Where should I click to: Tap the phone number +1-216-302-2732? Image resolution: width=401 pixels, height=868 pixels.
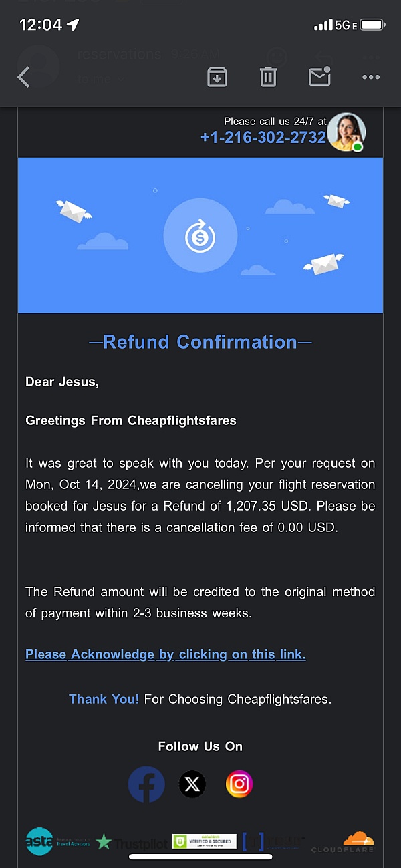263,137
